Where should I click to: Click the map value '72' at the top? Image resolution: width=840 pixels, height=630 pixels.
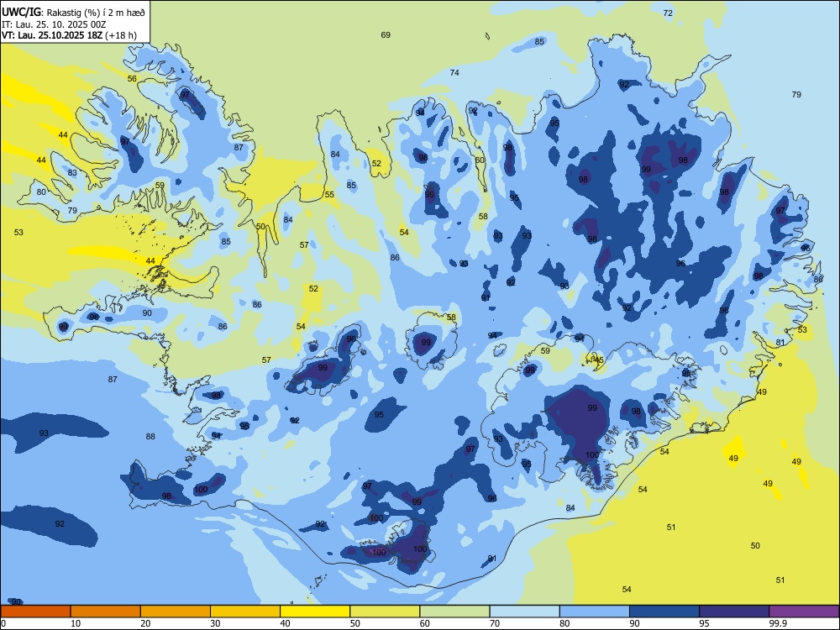click(668, 13)
